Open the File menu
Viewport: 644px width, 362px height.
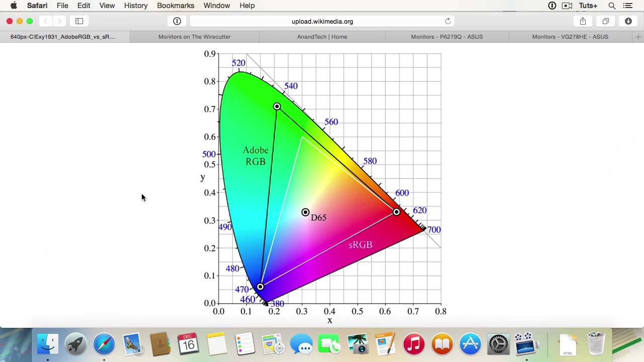pyautogui.click(x=62, y=6)
